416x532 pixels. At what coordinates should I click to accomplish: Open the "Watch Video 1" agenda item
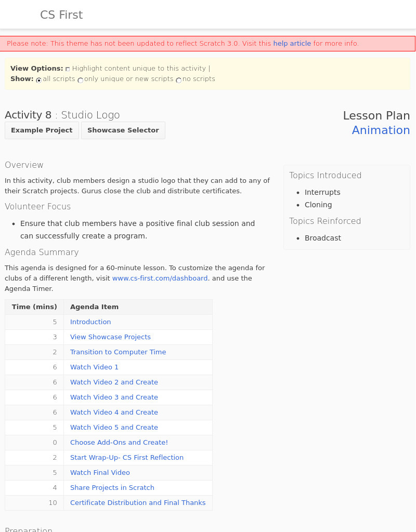click(x=94, y=367)
